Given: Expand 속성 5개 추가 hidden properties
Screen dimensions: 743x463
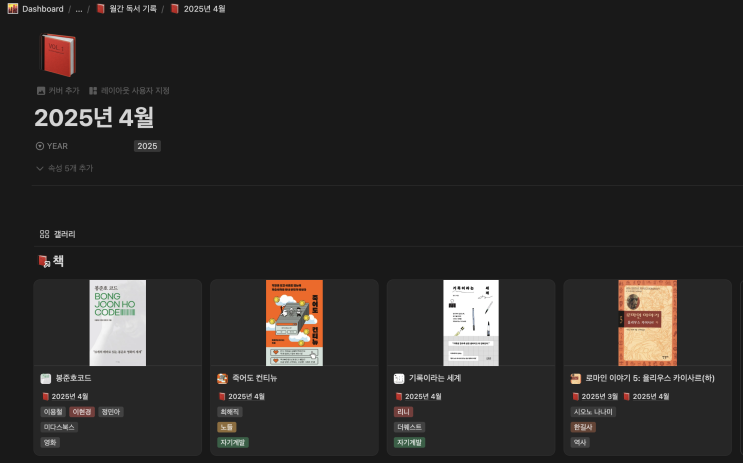Looking at the screenshot, I should (x=65, y=168).
